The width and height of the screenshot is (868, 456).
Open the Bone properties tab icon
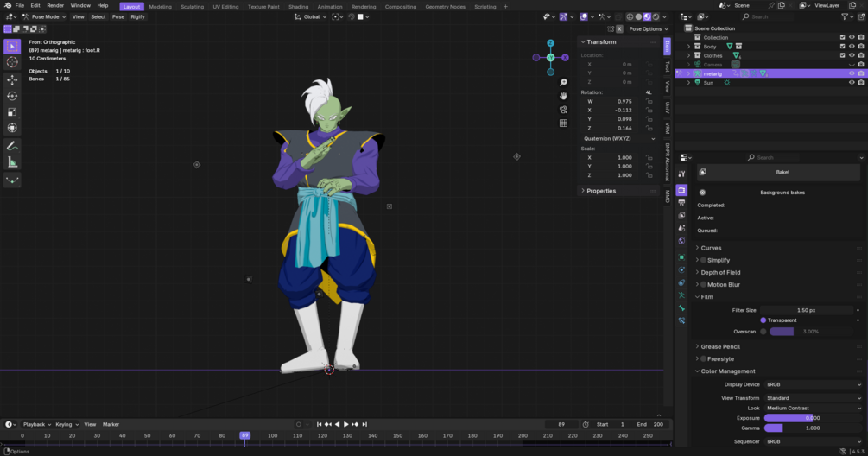681,307
